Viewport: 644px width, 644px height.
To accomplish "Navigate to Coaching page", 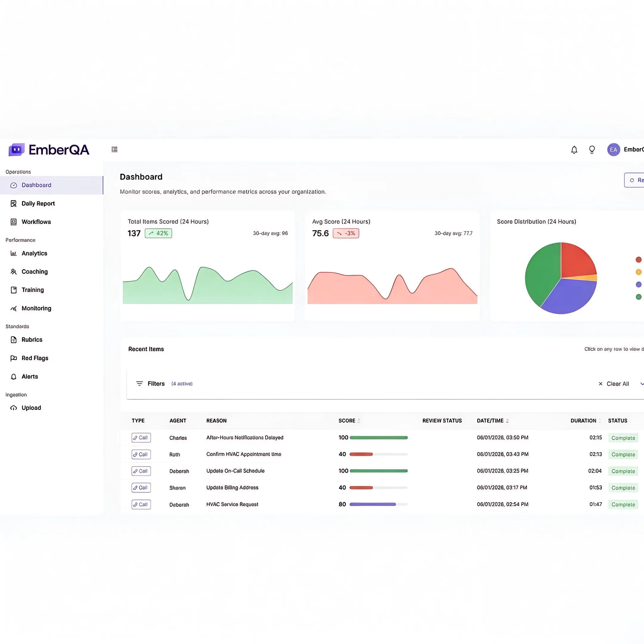I will (52, 272).
